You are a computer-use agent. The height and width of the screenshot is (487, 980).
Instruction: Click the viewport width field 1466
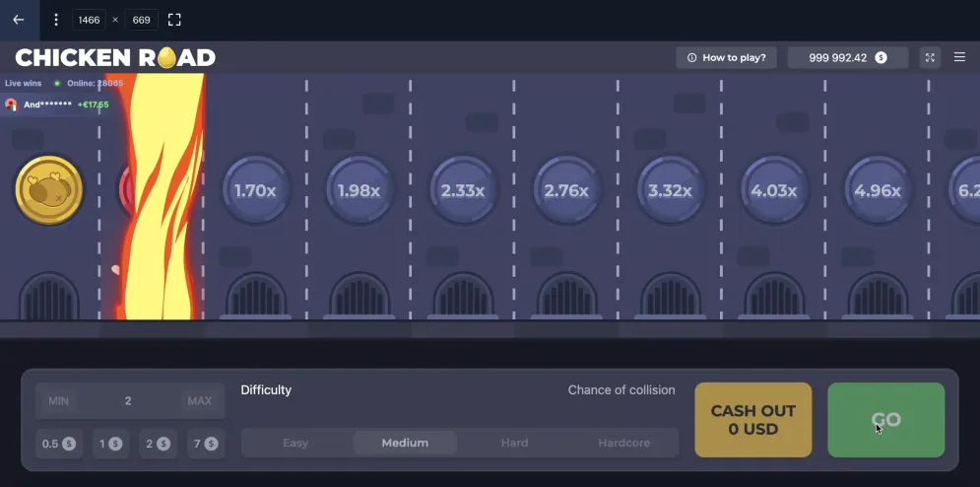(89, 20)
